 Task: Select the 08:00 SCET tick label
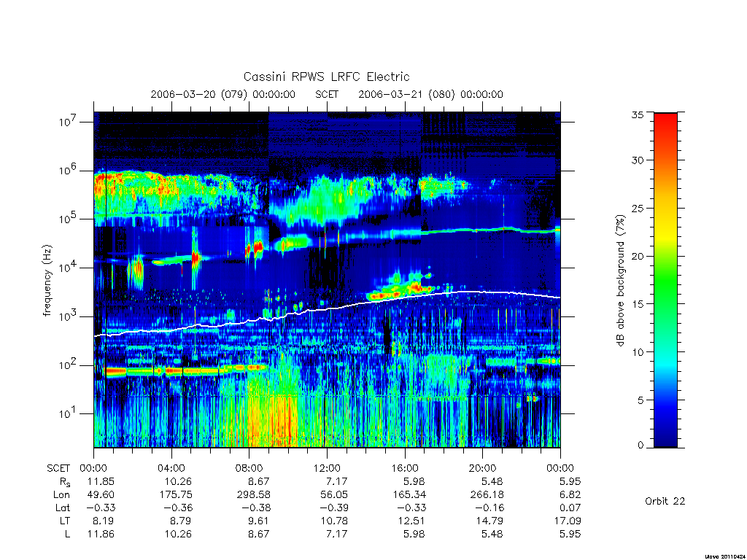coord(249,468)
